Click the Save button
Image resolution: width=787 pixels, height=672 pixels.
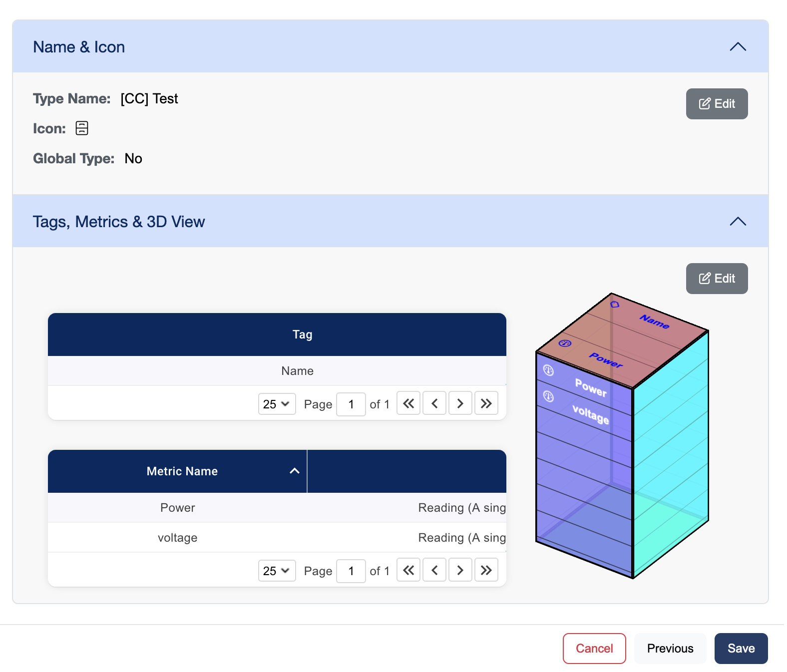coord(741,649)
